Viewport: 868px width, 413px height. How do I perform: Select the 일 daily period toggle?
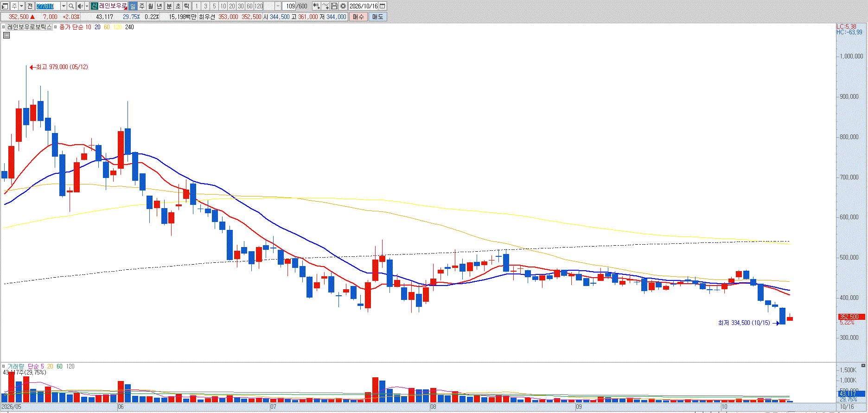(x=133, y=6)
